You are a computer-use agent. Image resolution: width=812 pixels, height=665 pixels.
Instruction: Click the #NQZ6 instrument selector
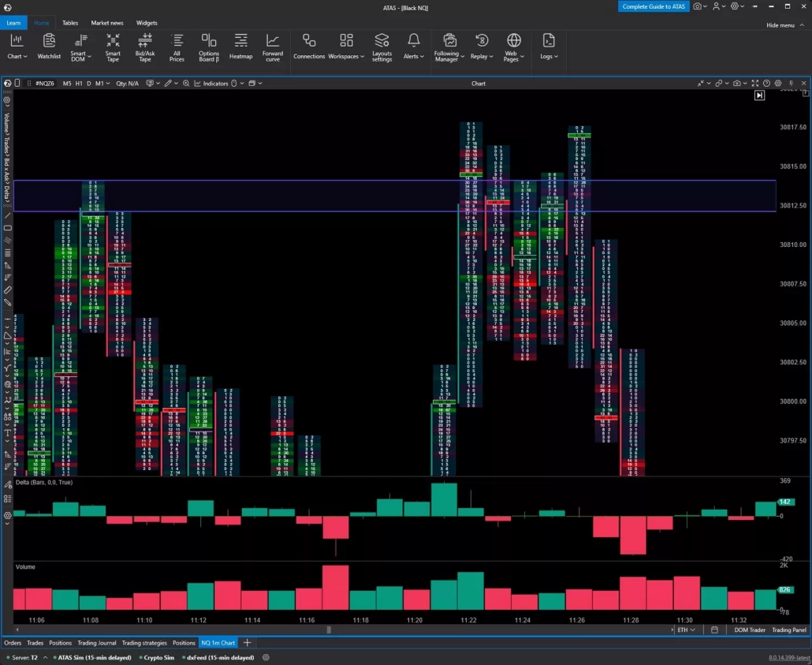tap(44, 84)
